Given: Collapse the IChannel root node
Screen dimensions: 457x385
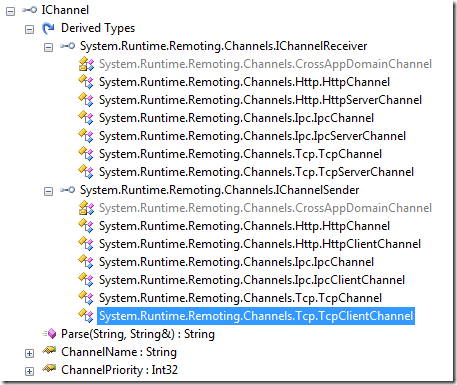Looking at the screenshot, I should click(x=11, y=11).
